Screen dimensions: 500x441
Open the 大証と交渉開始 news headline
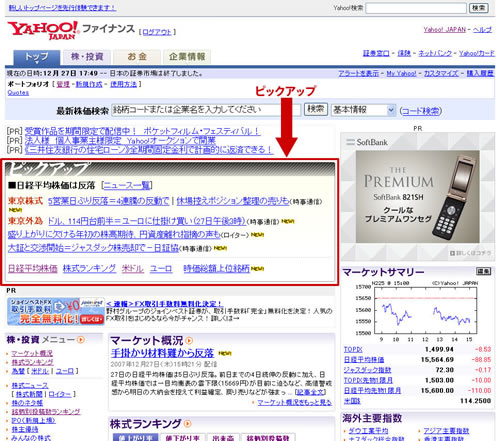point(93,248)
